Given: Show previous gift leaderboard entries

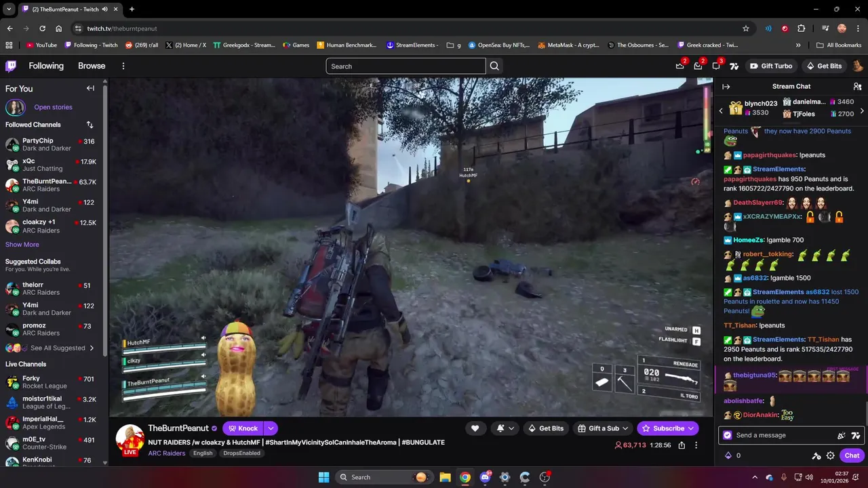Looking at the screenshot, I should (x=721, y=111).
